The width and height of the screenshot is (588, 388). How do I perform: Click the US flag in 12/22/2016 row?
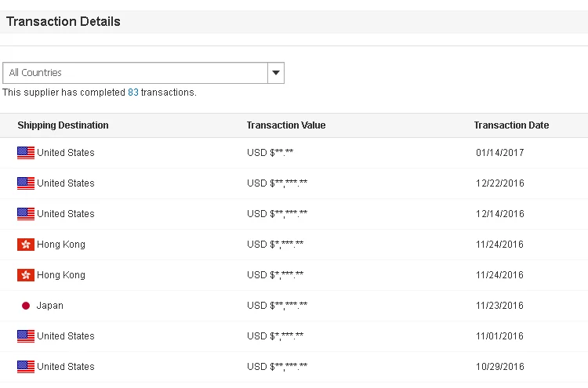(x=26, y=183)
